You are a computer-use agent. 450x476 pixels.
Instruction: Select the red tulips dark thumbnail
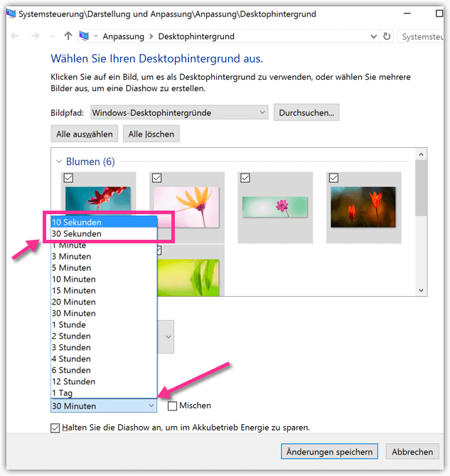coord(363,207)
